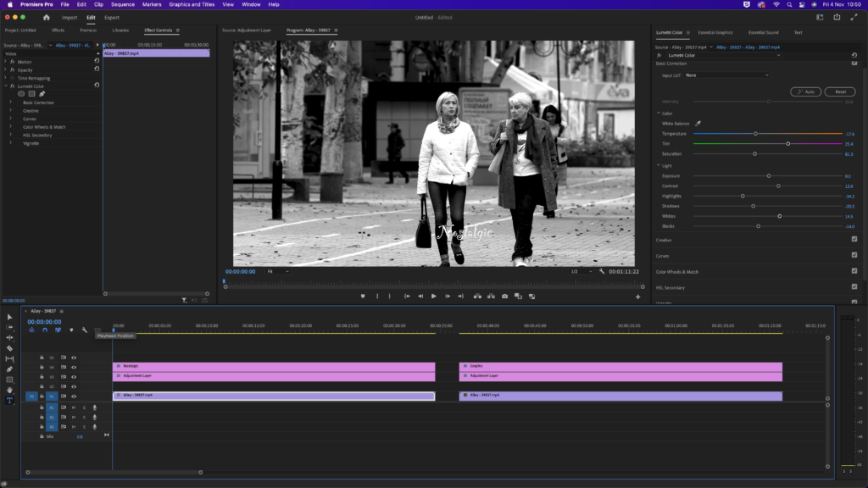Toggle V1 track output eye
The height and width of the screenshot is (488, 868).
click(74, 396)
